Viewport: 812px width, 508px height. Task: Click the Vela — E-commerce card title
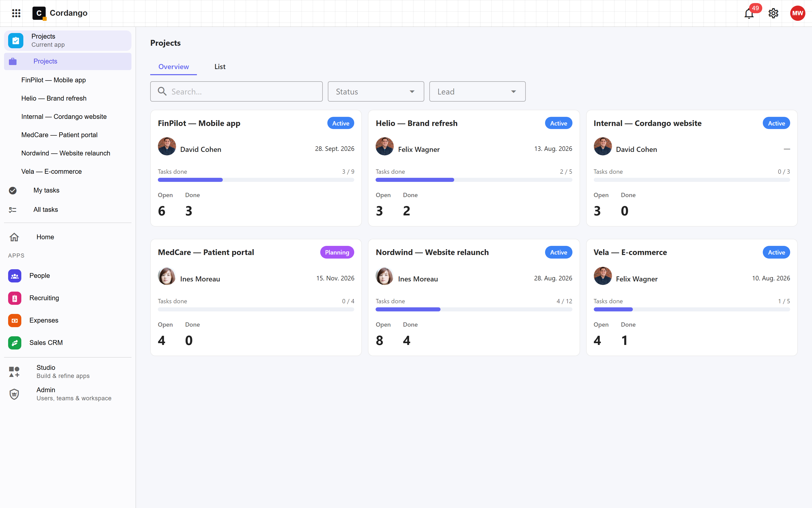[x=630, y=252]
